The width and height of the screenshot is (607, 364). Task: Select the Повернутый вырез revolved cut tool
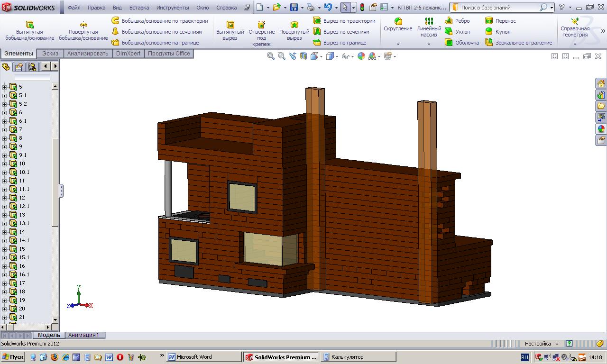294,30
